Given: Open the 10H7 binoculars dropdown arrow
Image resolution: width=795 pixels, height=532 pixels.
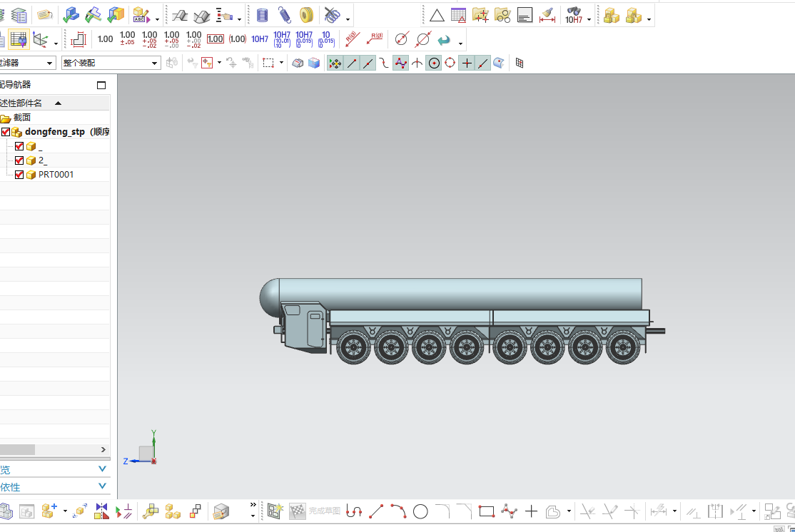Looking at the screenshot, I should (589, 20).
